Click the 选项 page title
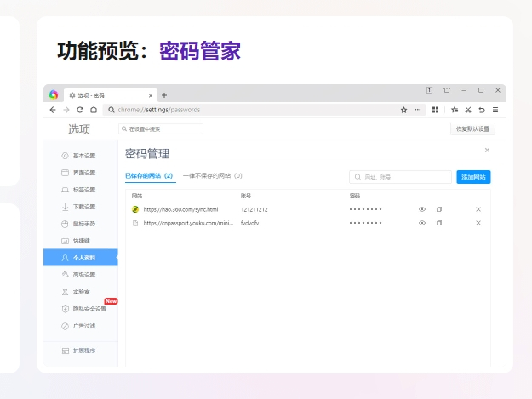The height and width of the screenshot is (399, 532). pyautogui.click(x=79, y=129)
